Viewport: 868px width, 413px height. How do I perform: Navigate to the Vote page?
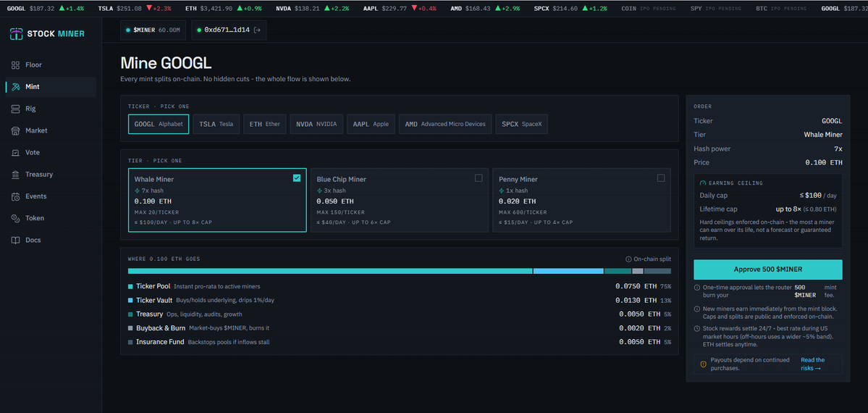(x=51, y=152)
